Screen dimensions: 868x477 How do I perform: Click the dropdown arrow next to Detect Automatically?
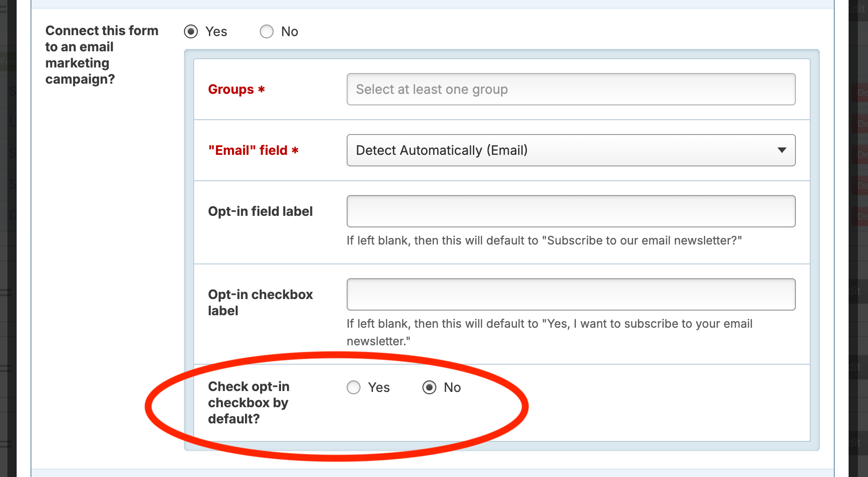click(x=782, y=150)
